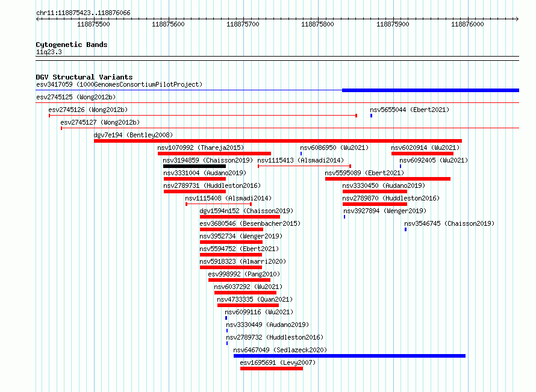Image resolution: width=536 pixels, height=392 pixels.
Task: Select nsv1115408 (Alsmadi2014) label
Action: click(x=228, y=198)
